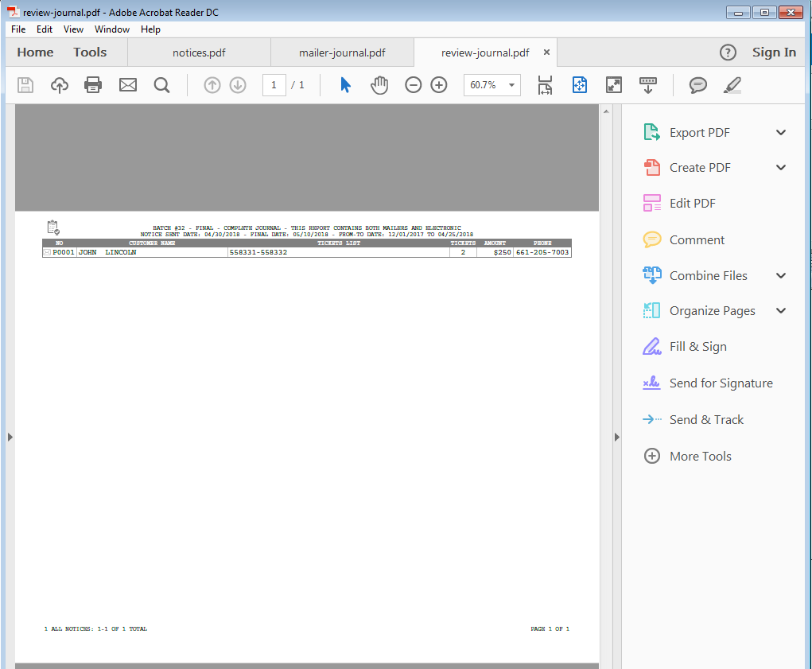
Task: Expand the Export PDF options chevron
Action: pyautogui.click(x=781, y=133)
